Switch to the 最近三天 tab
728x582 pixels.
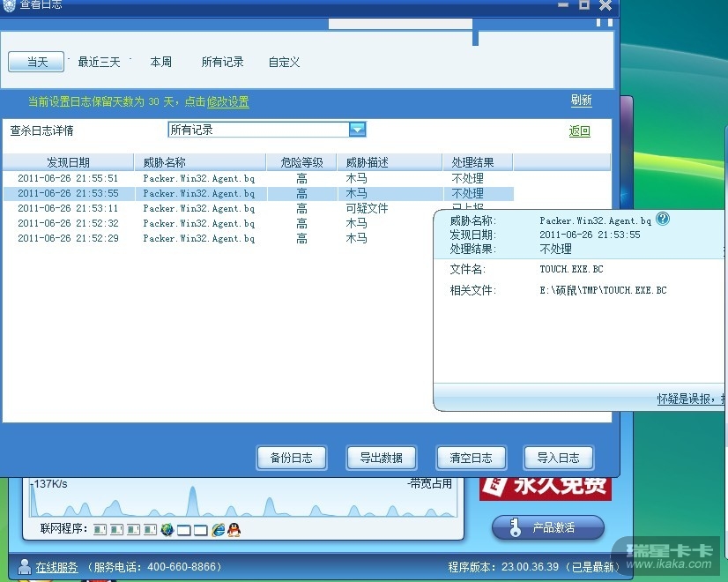[x=99, y=62]
